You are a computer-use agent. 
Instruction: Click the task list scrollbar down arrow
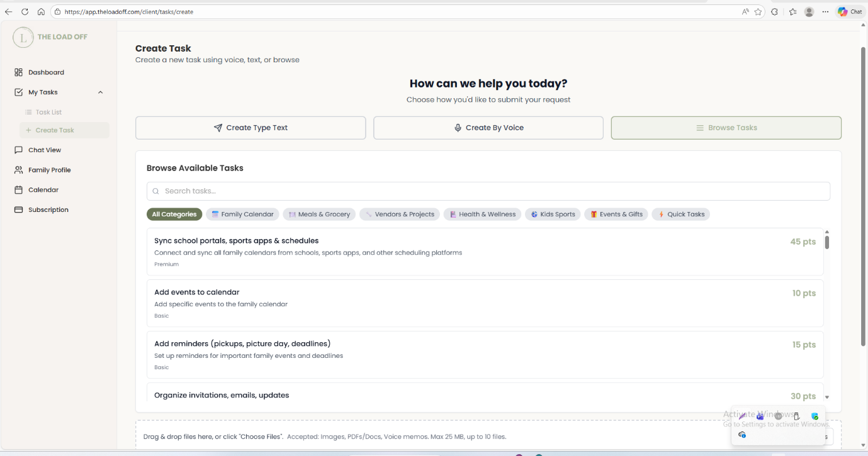coord(827,398)
